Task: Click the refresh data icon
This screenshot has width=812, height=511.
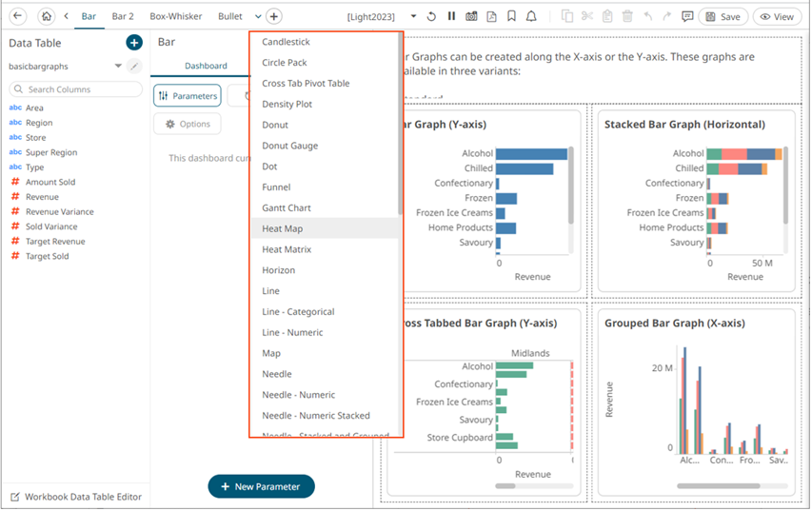Action: click(x=431, y=17)
